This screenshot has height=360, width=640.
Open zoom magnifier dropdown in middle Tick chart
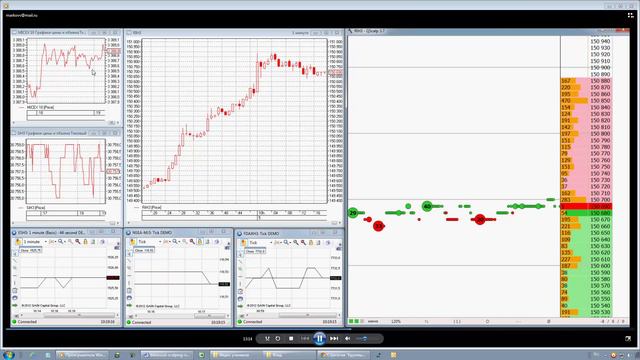[x=176, y=242]
